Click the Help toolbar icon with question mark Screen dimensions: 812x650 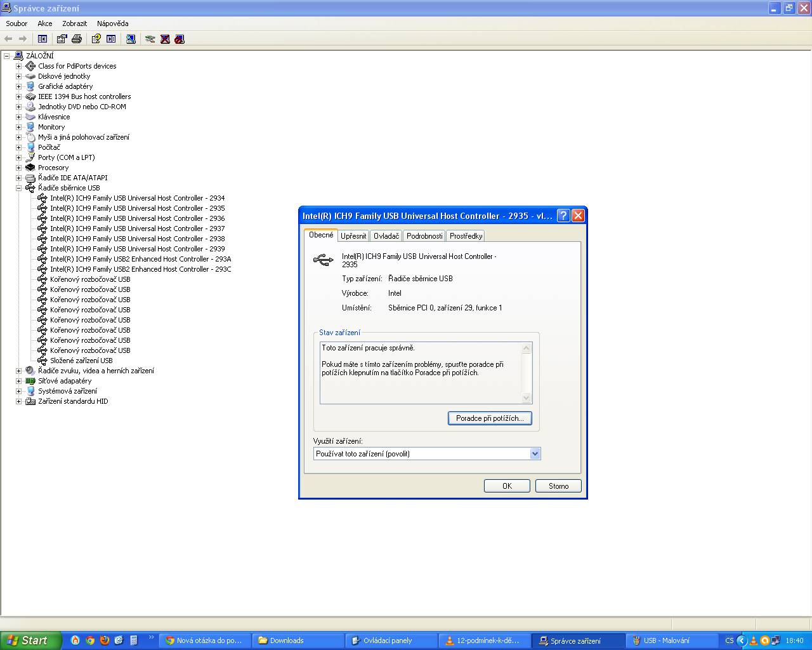[x=96, y=39]
